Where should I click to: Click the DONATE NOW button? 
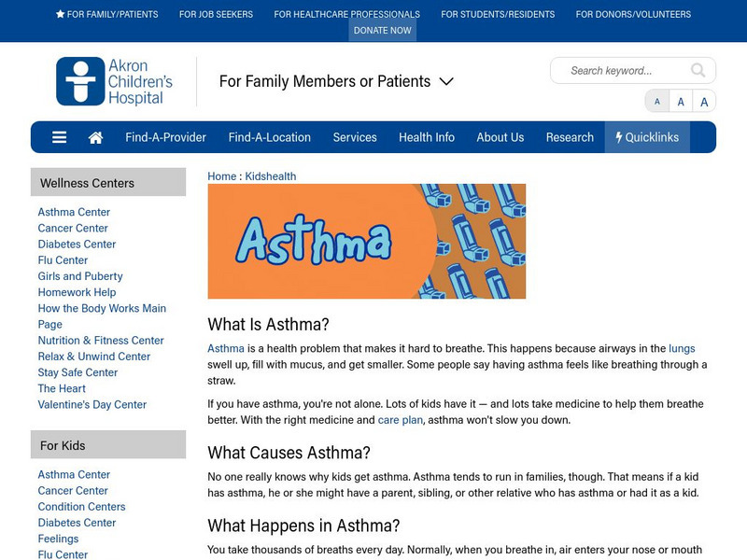(x=383, y=30)
